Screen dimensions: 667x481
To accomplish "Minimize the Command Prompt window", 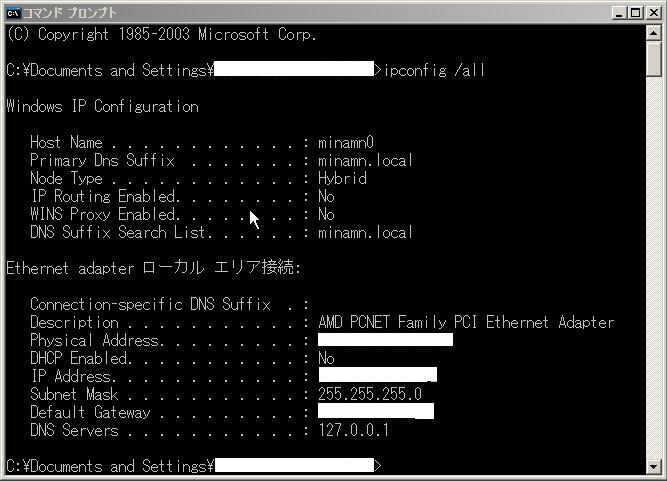I will point(623,12).
